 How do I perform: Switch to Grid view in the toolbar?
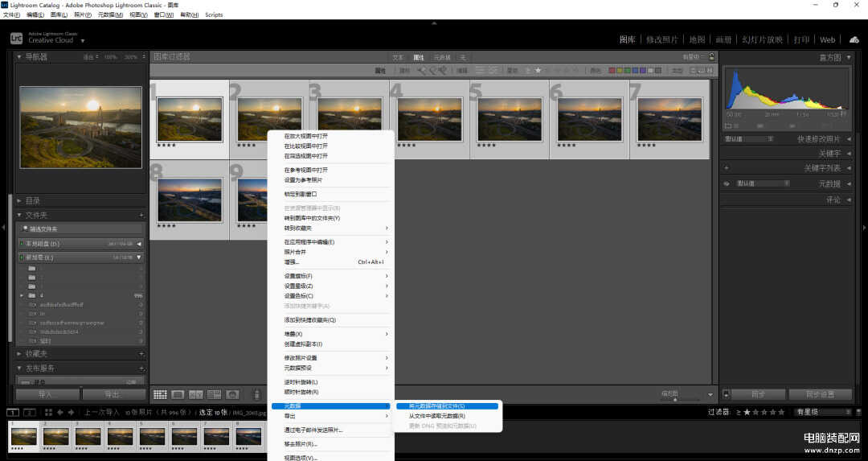click(x=160, y=394)
